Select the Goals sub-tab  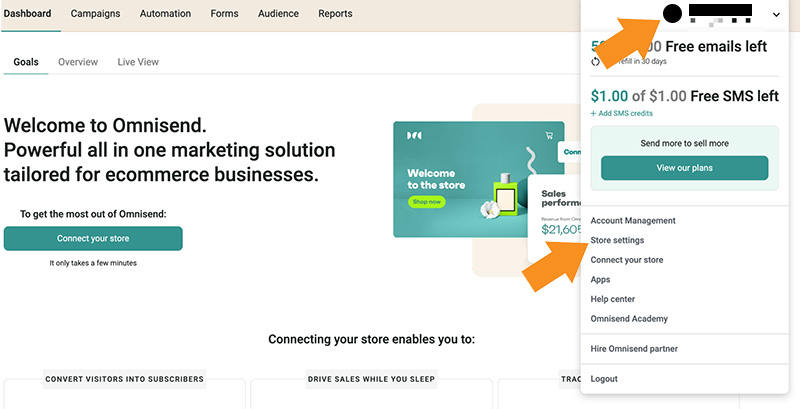[26, 62]
